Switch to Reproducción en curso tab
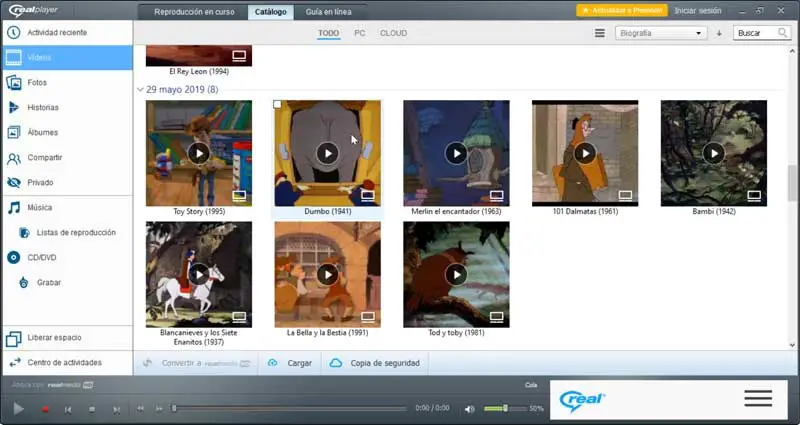Viewport: 800px width, 425px height. click(194, 12)
